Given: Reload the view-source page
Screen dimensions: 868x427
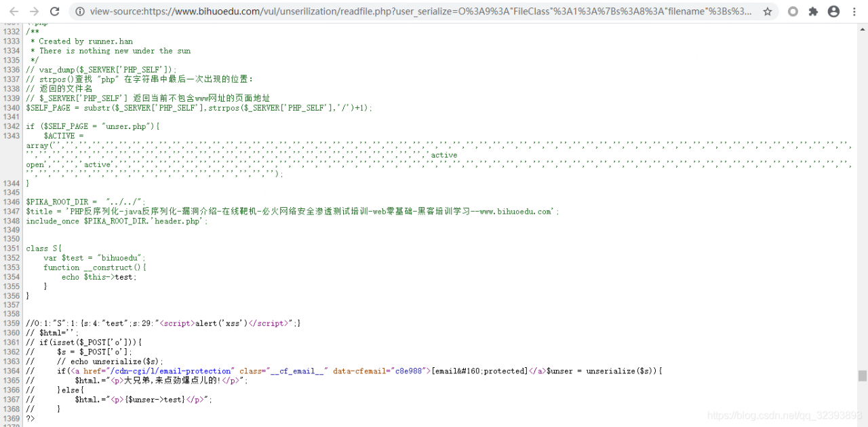Looking at the screenshot, I should 55,12.
